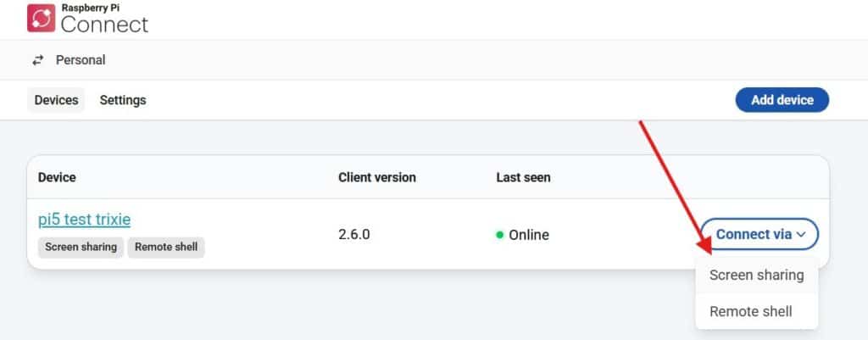Choose Screen sharing from the dropdown menu
This screenshot has height=340, width=868.
(x=756, y=275)
